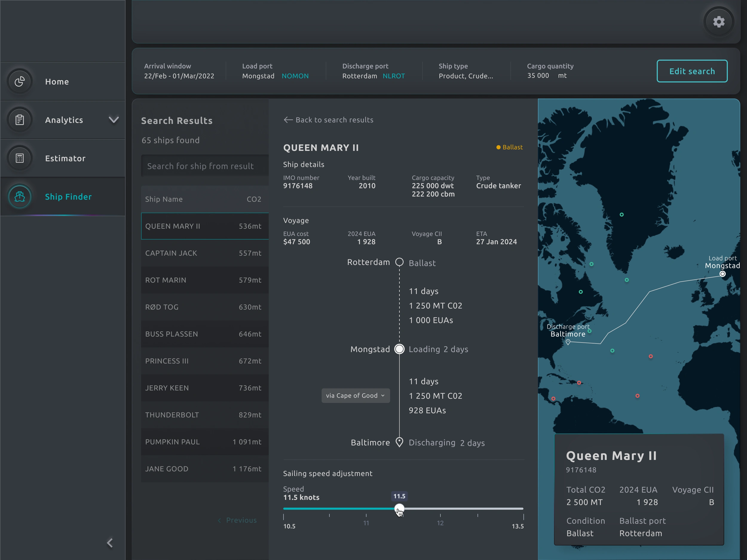Sort list by CO2 column header
This screenshot has height=560, width=747.
(254, 199)
